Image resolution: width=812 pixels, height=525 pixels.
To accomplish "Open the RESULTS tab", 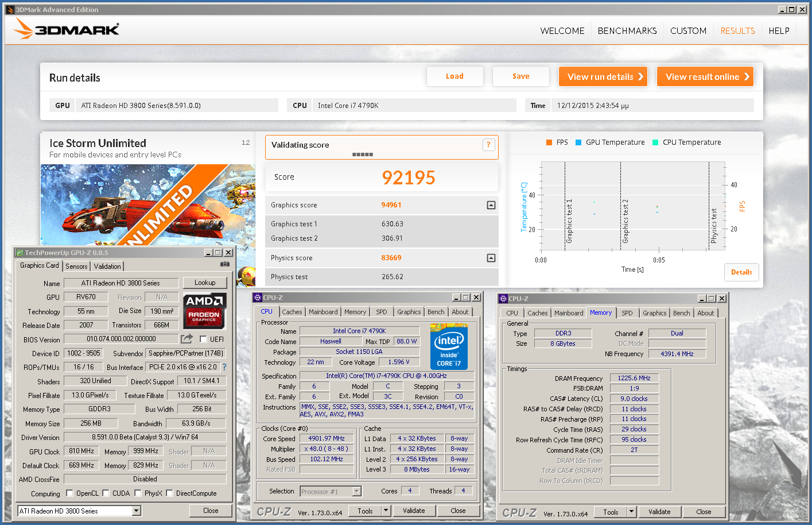I will coord(737,31).
